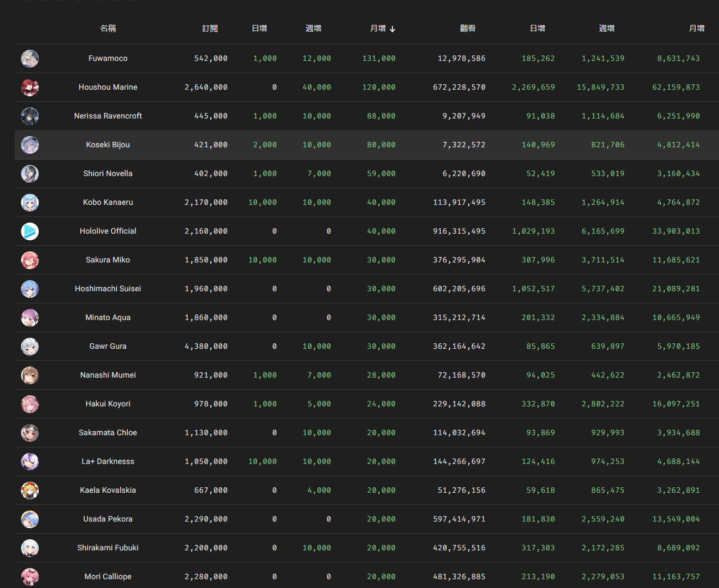Click Shirakami Fubuki's avatar
This screenshot has width=719, height=588.
[30, 548]
